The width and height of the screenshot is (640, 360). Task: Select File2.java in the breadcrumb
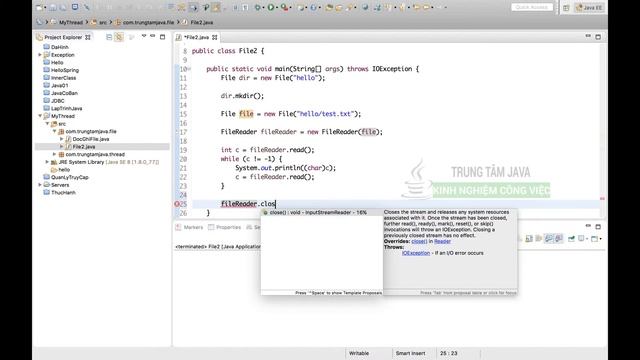click(x=202, y=22)
